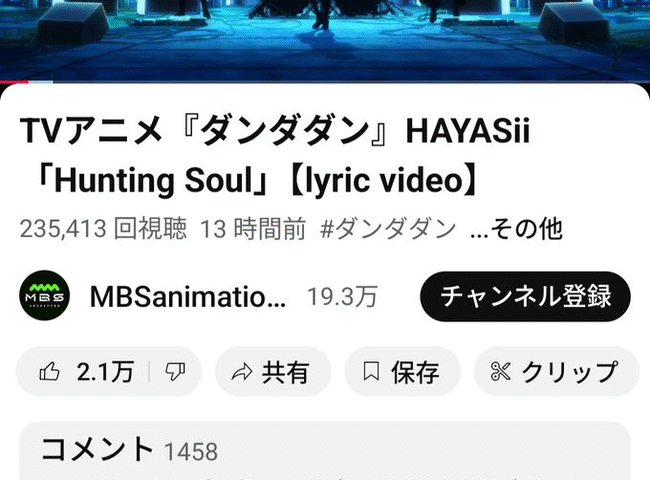Click the 共有 share button label
Viewport: 650px width, 480px height.
pos(286,371)
